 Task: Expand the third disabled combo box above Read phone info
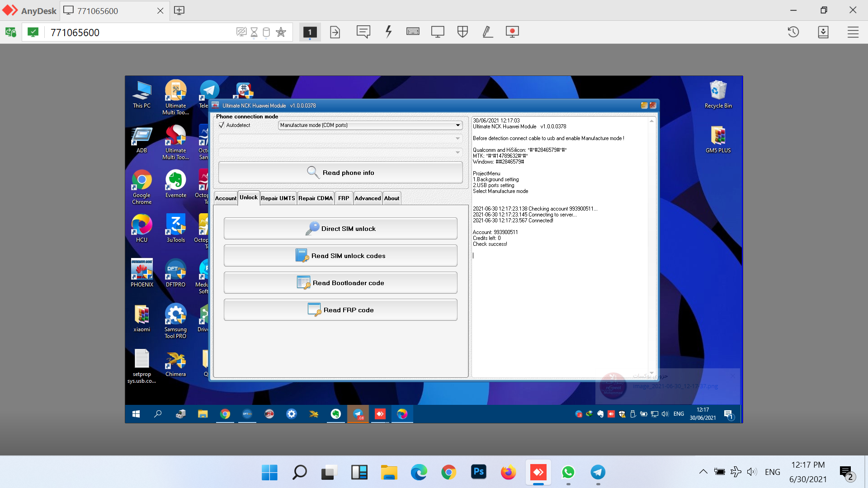click(x=340, y=152)
